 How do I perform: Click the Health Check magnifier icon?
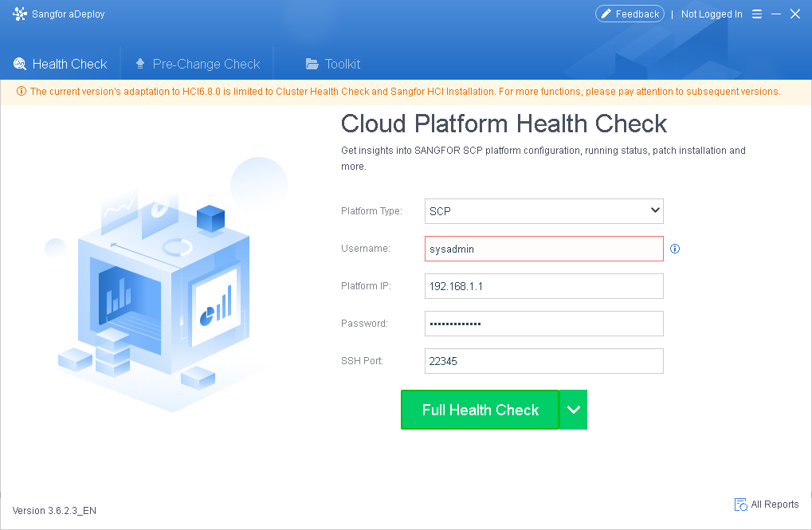(20, 64)
